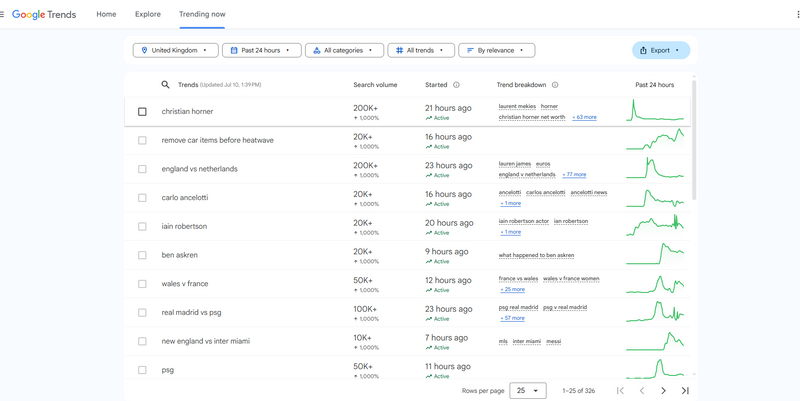Screen dimensions: 800x401
Task: Click the Past 24 hours column header
Action: (x=655, y=85)
